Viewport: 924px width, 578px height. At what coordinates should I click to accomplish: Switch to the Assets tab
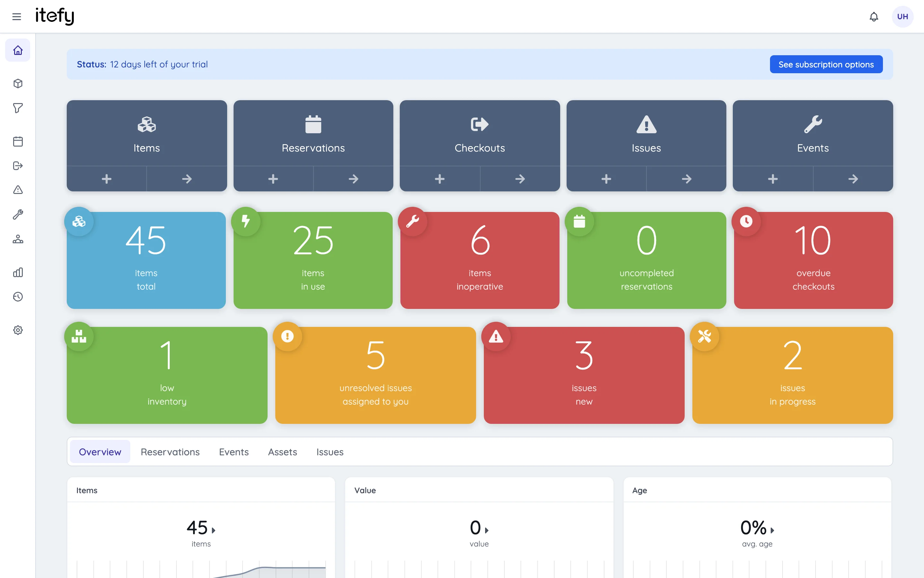point(283,451)
